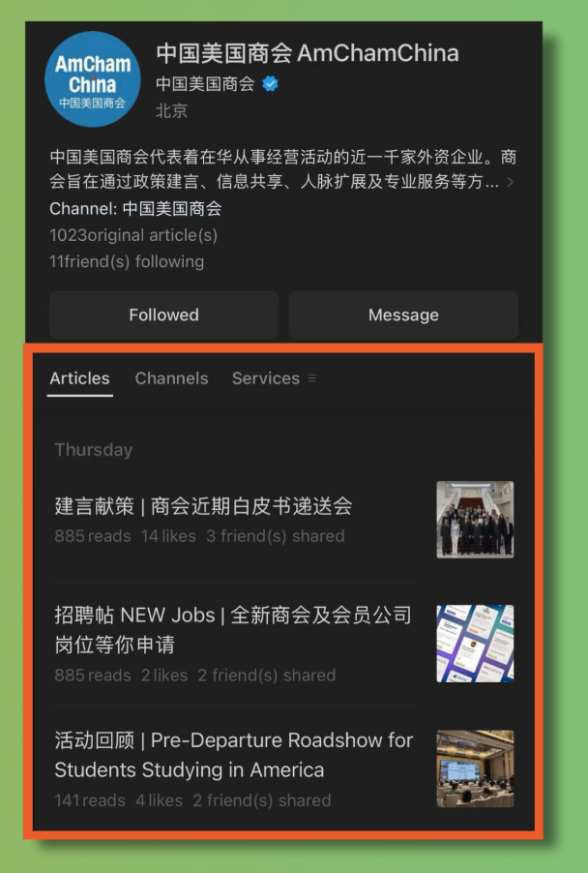The image size is (588, 873).
Task: Open the AmCham China profile avatar
Action: (92, 79)
